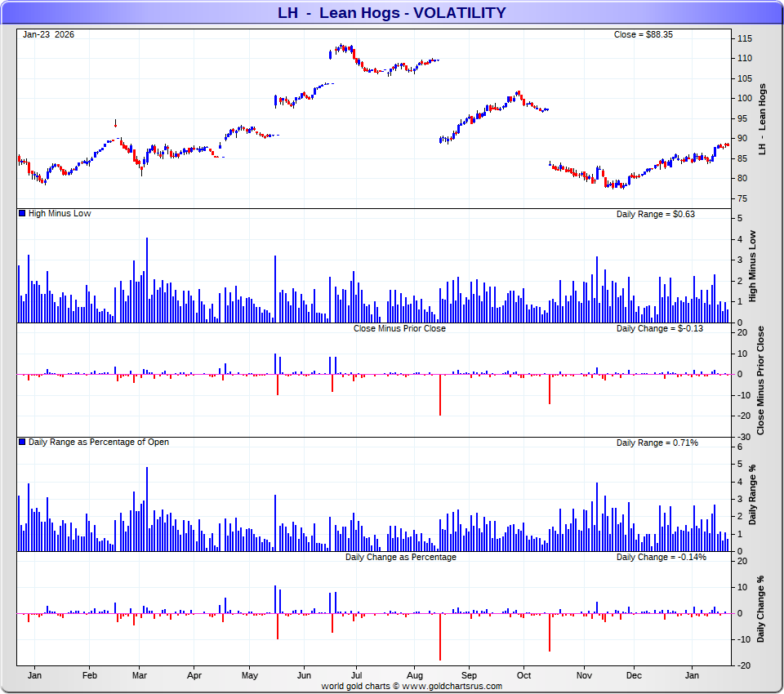784x694 pixels.
Task: Click the 'Oct' x-axis label
Action: point(523,675)
